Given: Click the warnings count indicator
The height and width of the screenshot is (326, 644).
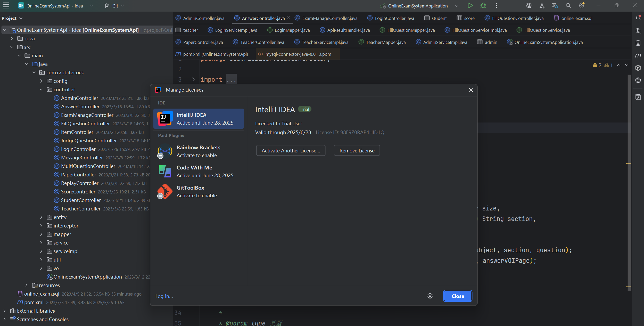Looking at the screenshot, I should (602, 65).
